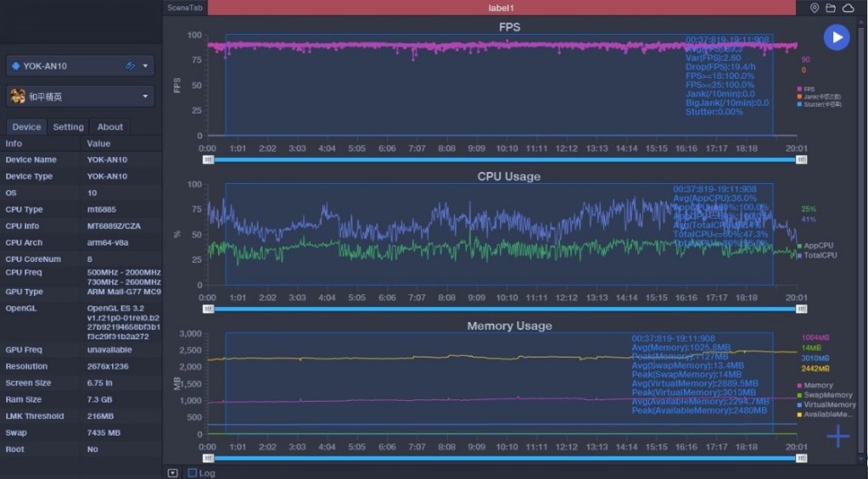Select the OpenGL ES 3.2 value
The width and height of the screenshot is (868, 479).
tap(115, 308)
